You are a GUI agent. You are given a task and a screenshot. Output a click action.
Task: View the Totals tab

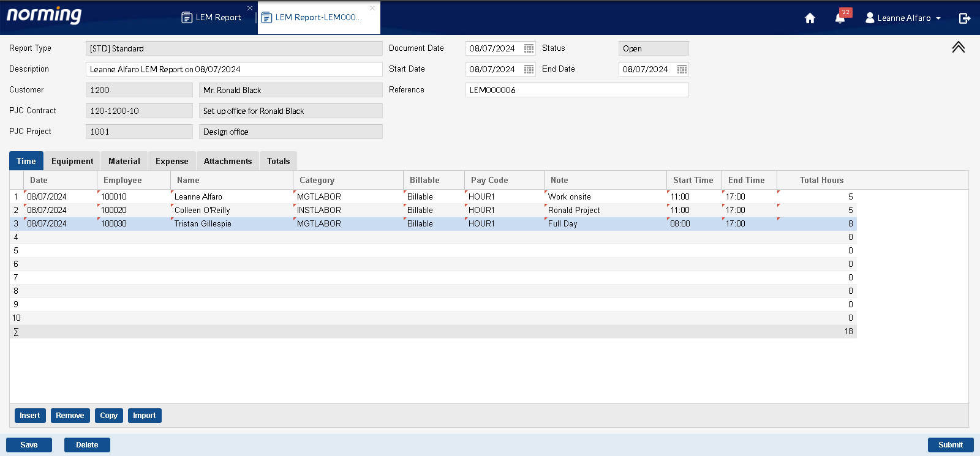point(279,161)
